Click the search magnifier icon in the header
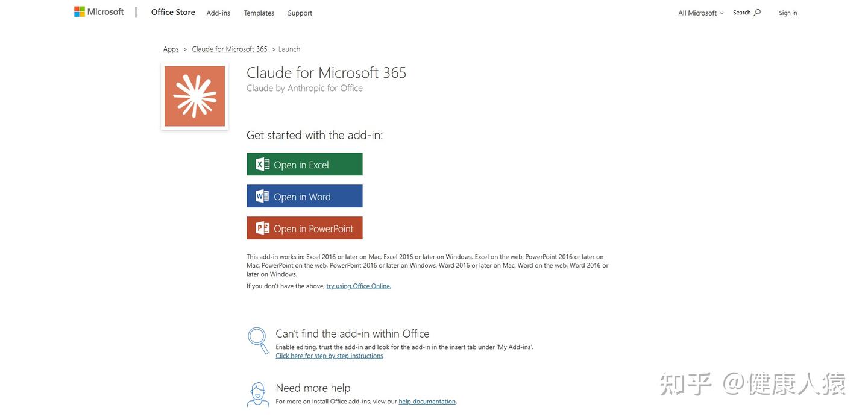 [757, 13]
